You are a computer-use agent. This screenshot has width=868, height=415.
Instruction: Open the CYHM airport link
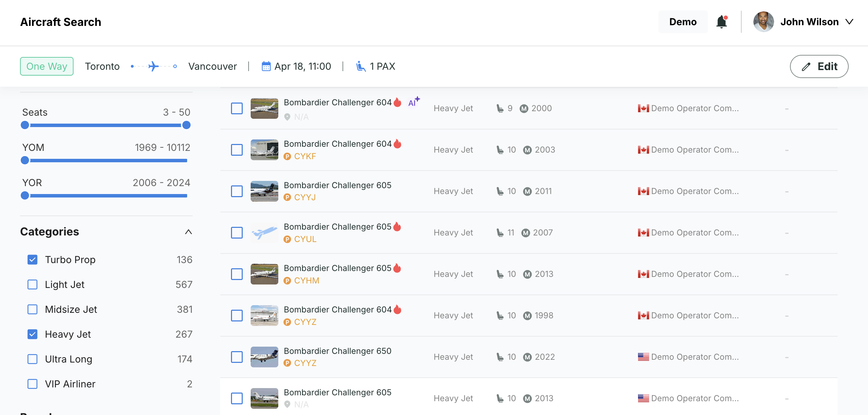[x=307, y=281]
